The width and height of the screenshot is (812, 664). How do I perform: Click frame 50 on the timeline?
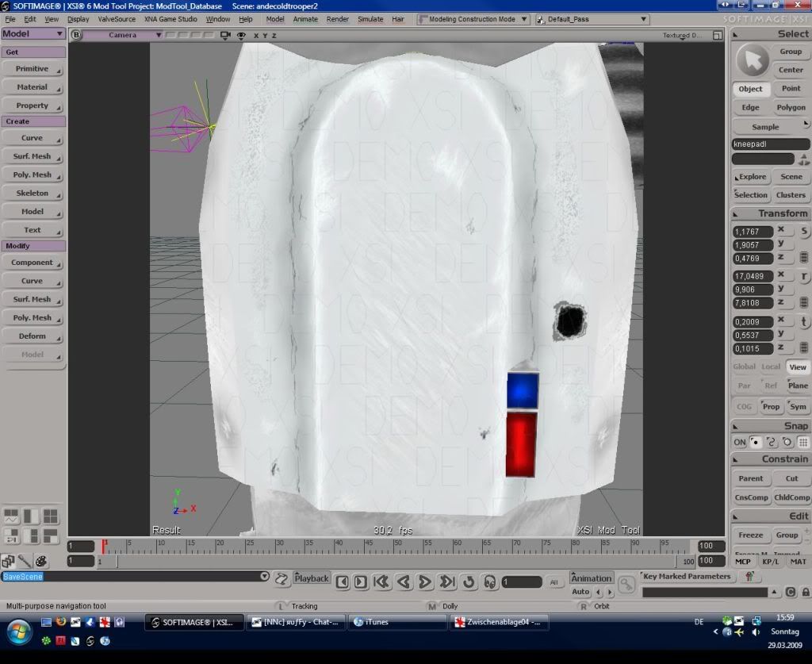398,546
